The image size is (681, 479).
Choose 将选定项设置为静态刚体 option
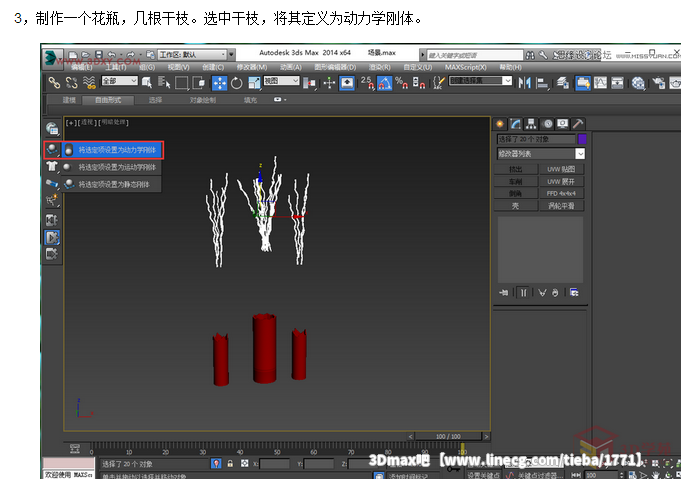112,185
